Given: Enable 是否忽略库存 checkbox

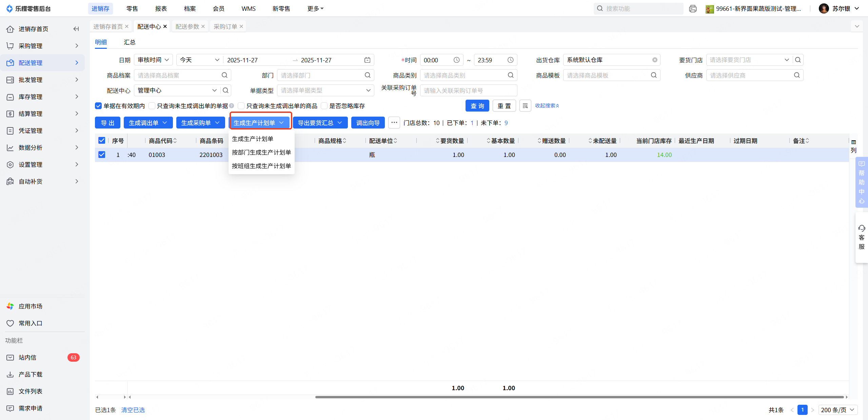Looking at the screenshot, I should [x=324, y=106].
